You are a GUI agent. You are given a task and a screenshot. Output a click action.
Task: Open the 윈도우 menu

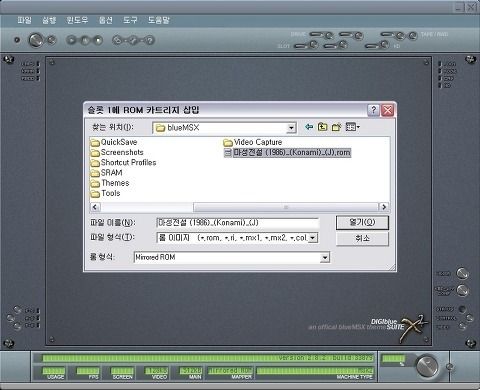coord(77,20)
